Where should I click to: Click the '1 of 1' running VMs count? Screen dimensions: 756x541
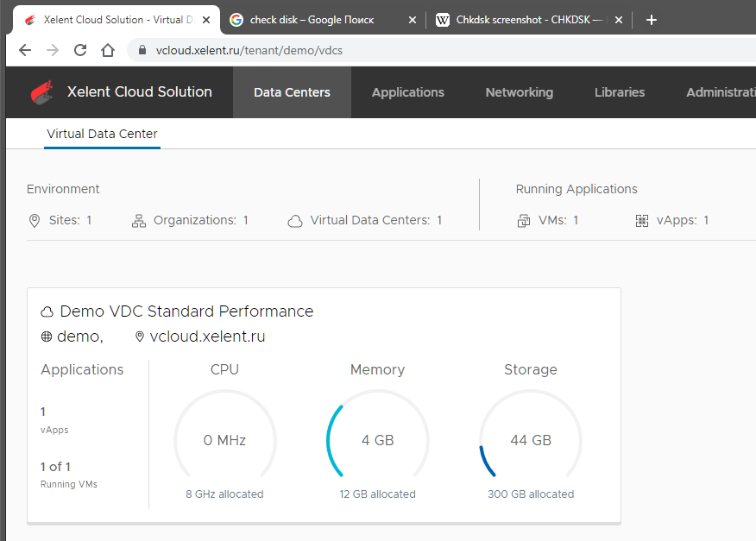click(x=55, y=467)
